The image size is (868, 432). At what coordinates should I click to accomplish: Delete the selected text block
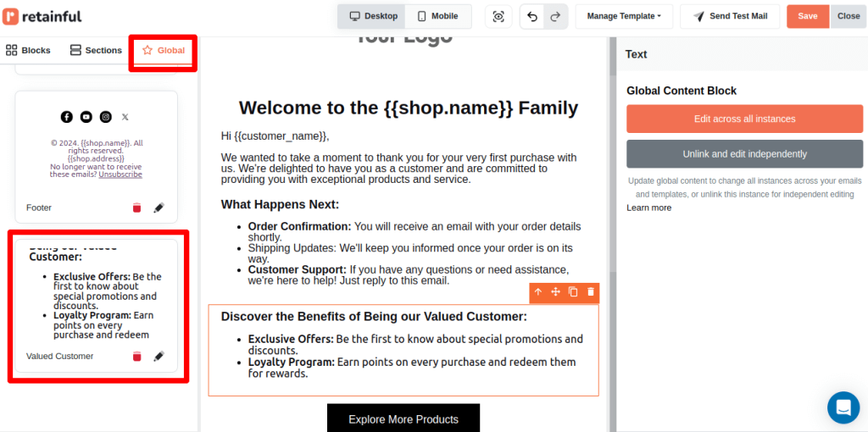tap(591, 292)
